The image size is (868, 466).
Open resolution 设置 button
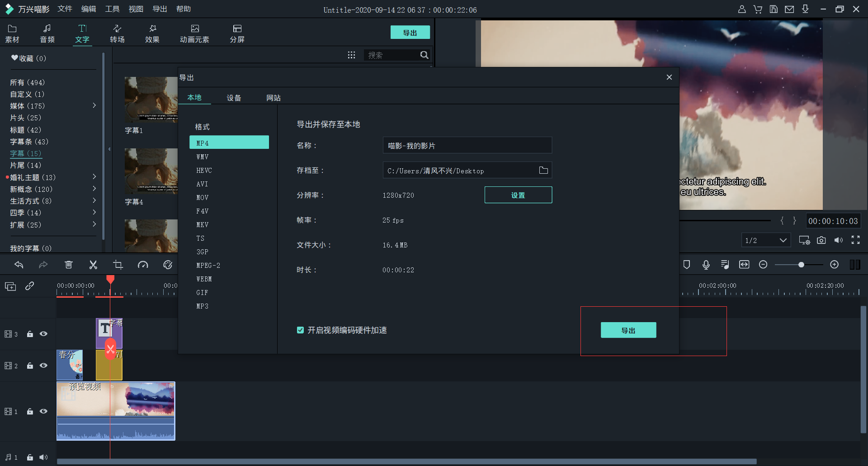(518, 195)
